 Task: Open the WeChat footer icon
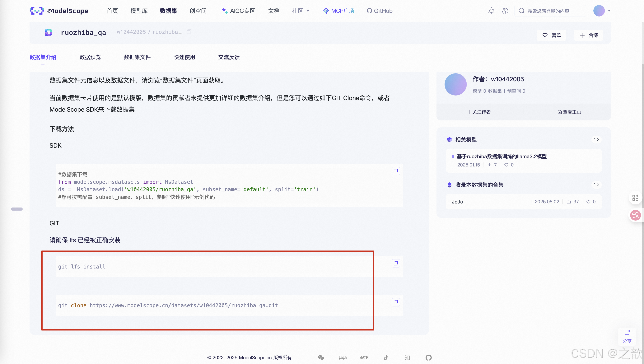321,357
